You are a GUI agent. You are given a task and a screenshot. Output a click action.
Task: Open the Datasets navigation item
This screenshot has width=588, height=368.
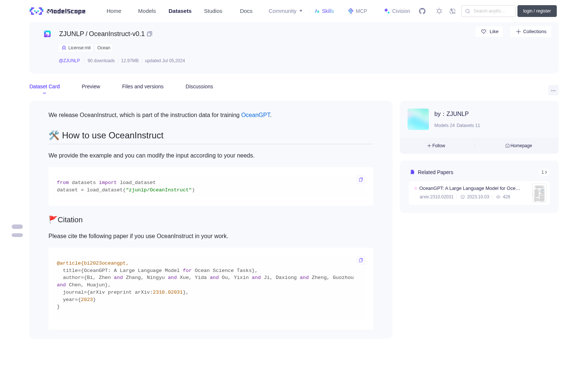[x=180, y=11]
